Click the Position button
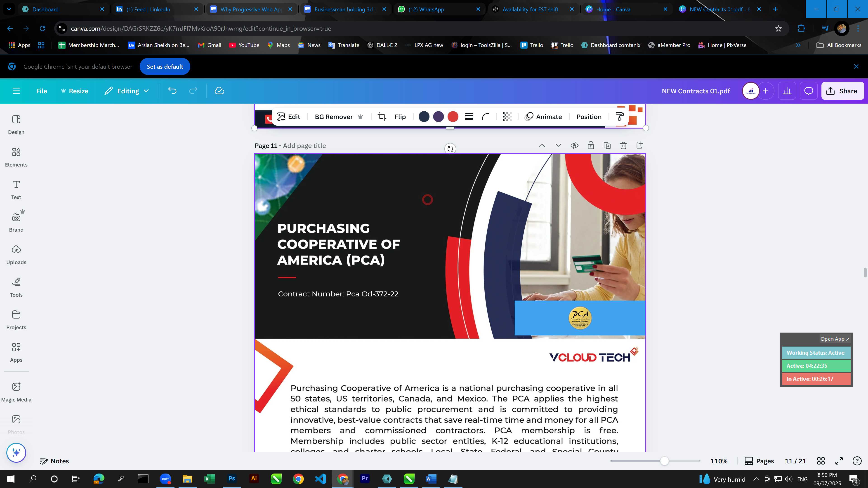The width and height of the screenshot is (868, 488). pyautogui.click(x=589, y=117)
